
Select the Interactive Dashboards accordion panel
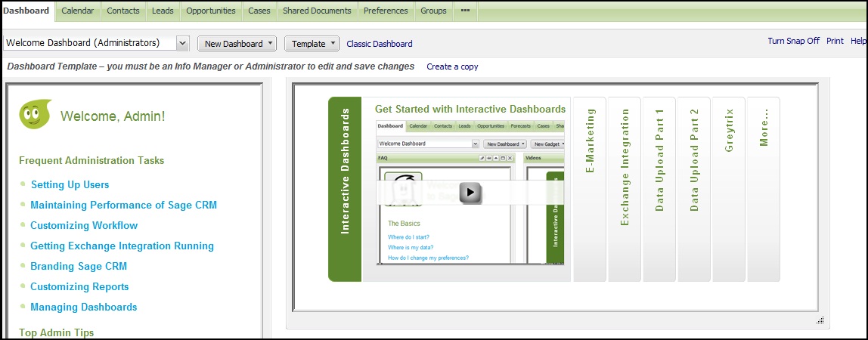click(x=345, y=189)
